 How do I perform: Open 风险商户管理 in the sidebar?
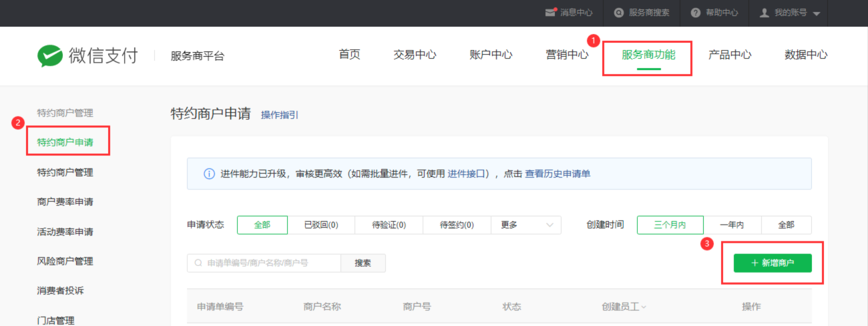(x=65, y=261)
